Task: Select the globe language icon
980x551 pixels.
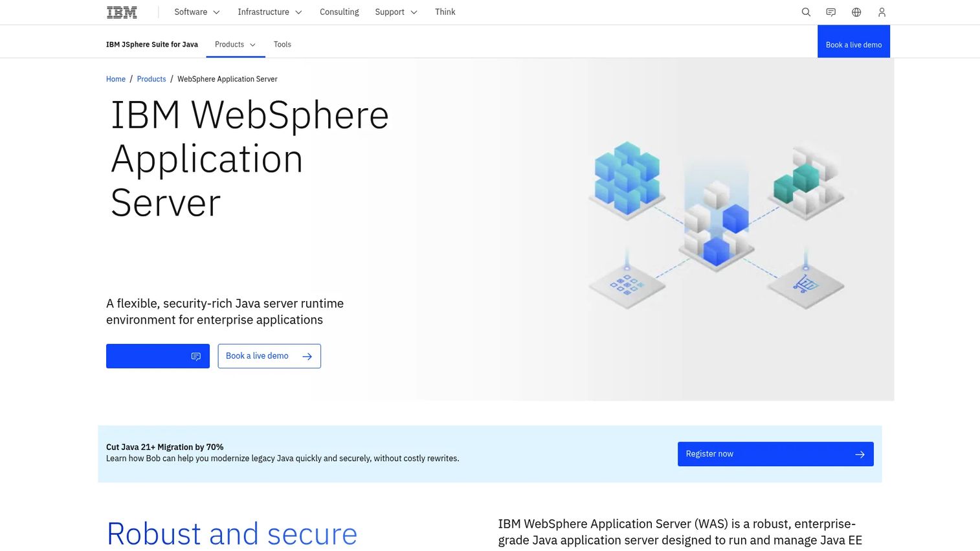Action: point(856,12)
